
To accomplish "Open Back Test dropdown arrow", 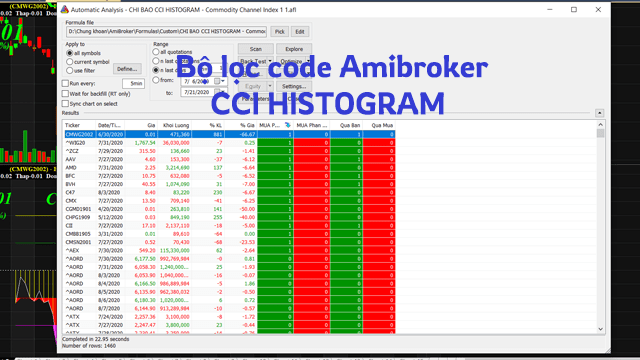I will coord(270,61).
